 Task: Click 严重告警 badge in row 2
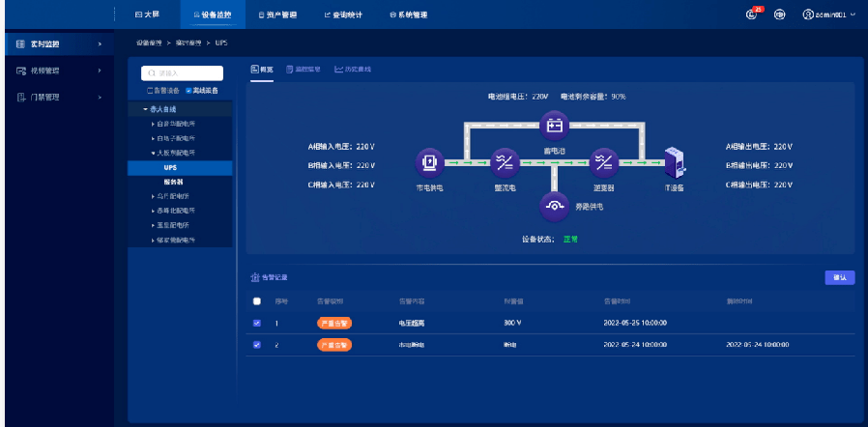[x=334, y=345]
